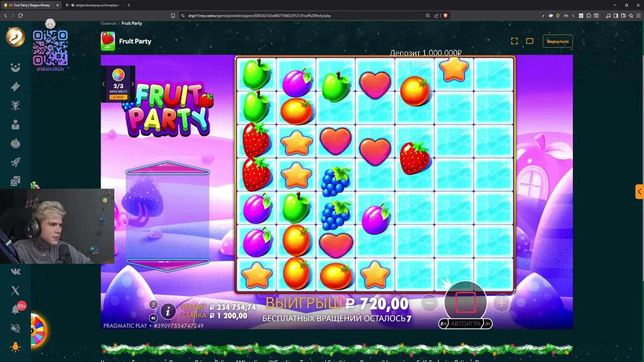Click the orange side panel expand arrow
The height and width of the screenshot is (362, 644).
(x=639, y=192)
